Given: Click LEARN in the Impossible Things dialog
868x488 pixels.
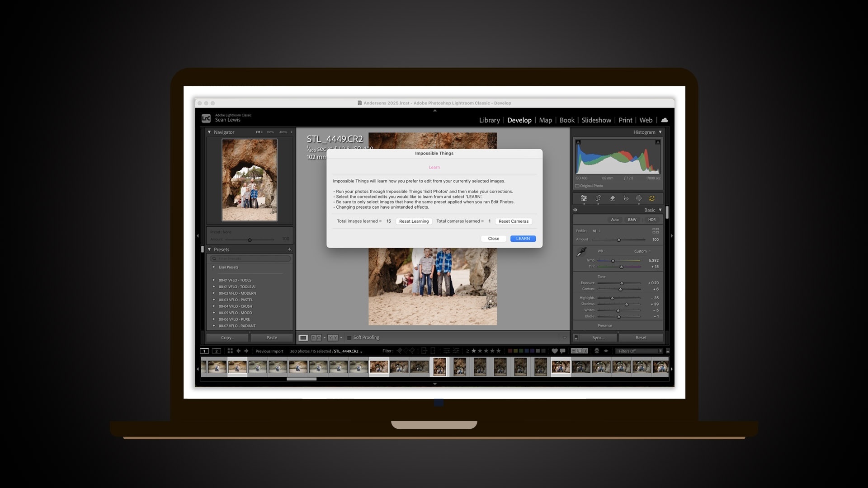Looking at the screenshot, I should coord(523,239).
